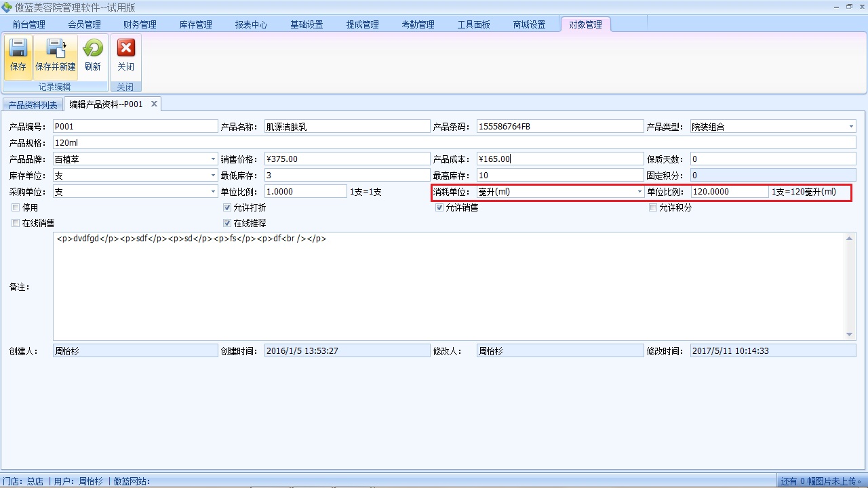Click the red 关闭 (Close) icon
868x488 pixels.
[125, 47]
